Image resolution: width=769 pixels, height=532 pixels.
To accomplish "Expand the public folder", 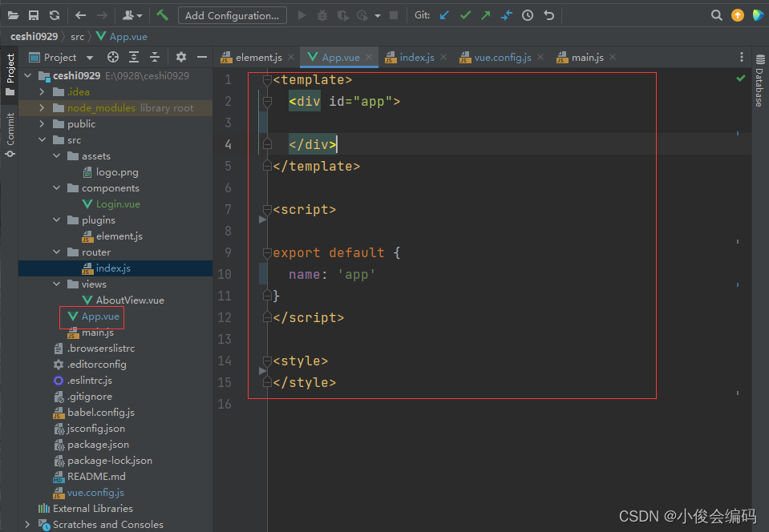I will (42, 123).
